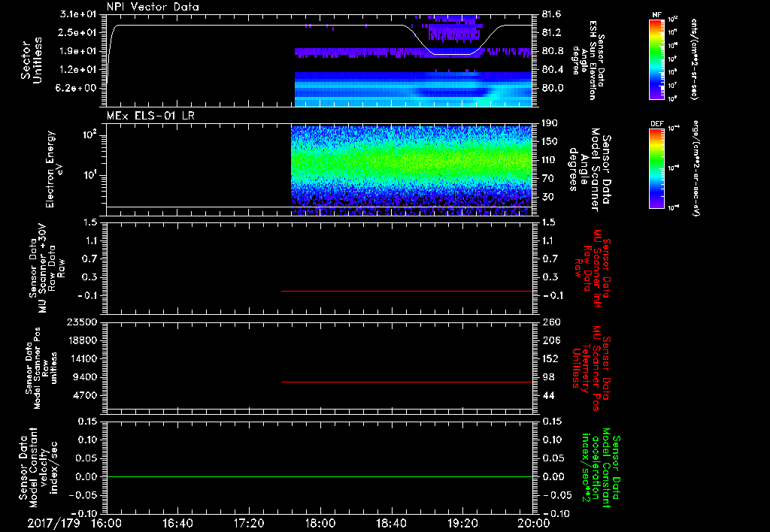Click the 18:40 time tick label
770x532 pixels.
click(x=391, y=523)
